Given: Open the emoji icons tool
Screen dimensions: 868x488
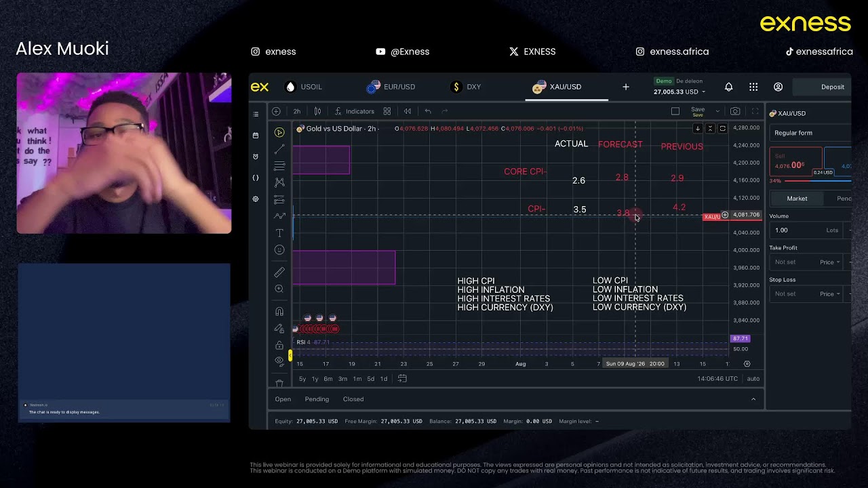Looking at the screenshot, I should pyautogui.click(x=279, y=250).
